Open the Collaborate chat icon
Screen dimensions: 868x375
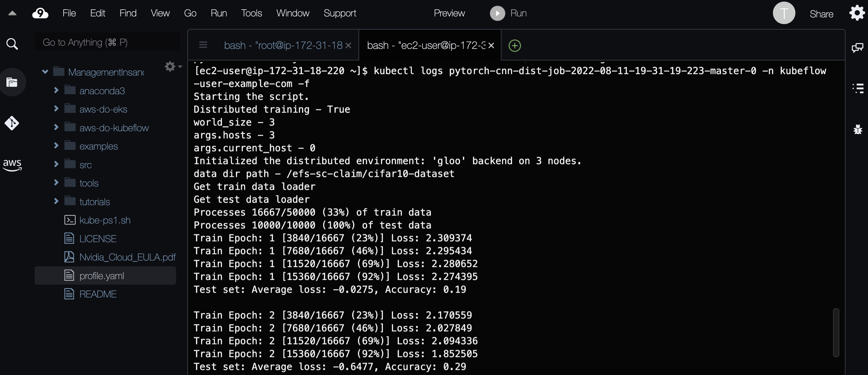tap(857, 48)
